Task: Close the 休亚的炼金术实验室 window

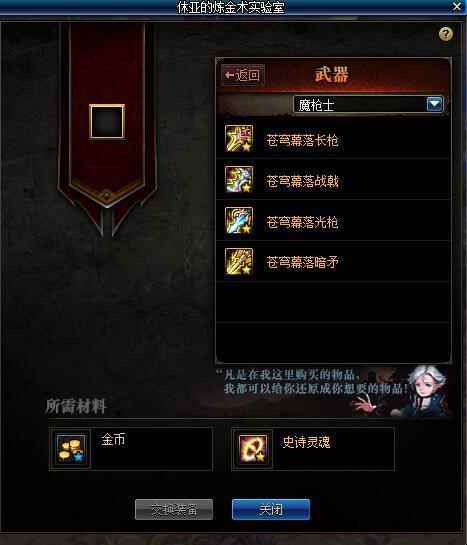Action: click(x=457, y=6)
